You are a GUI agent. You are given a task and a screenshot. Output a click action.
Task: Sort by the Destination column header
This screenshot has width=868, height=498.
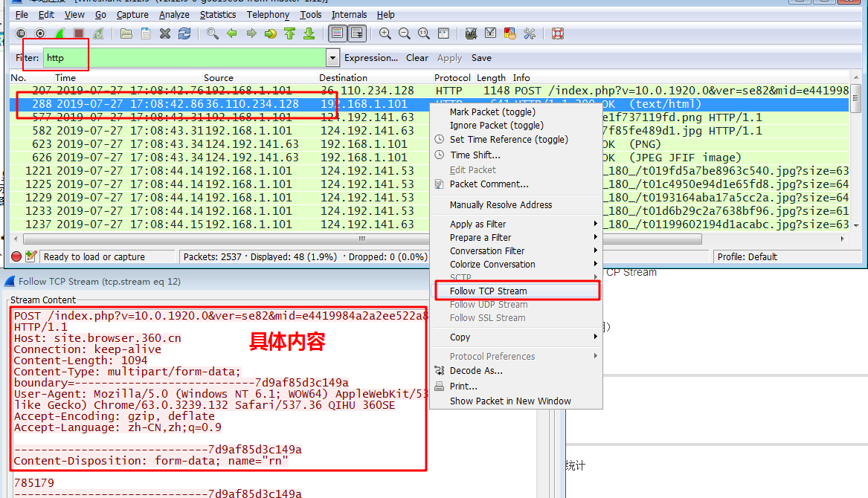click(x=343, y=78)
